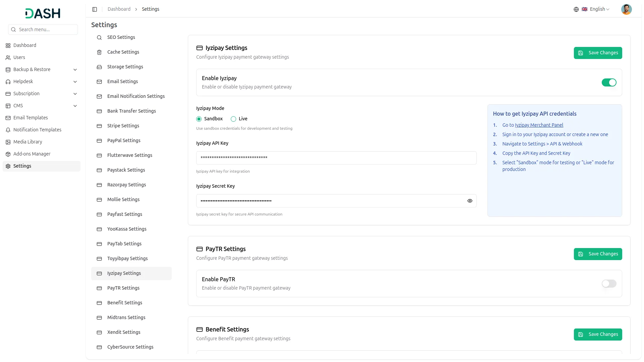The width and height of the screenshot is (644, 362).
Task: Go to Email Templates in the sidebar
Action: tap(31, 118)
